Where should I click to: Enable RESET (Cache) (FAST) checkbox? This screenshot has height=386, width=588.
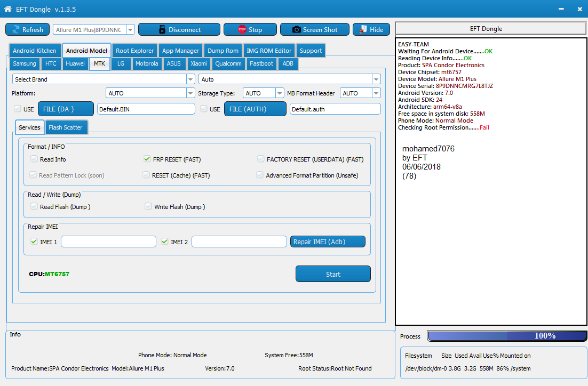(146, 175)
